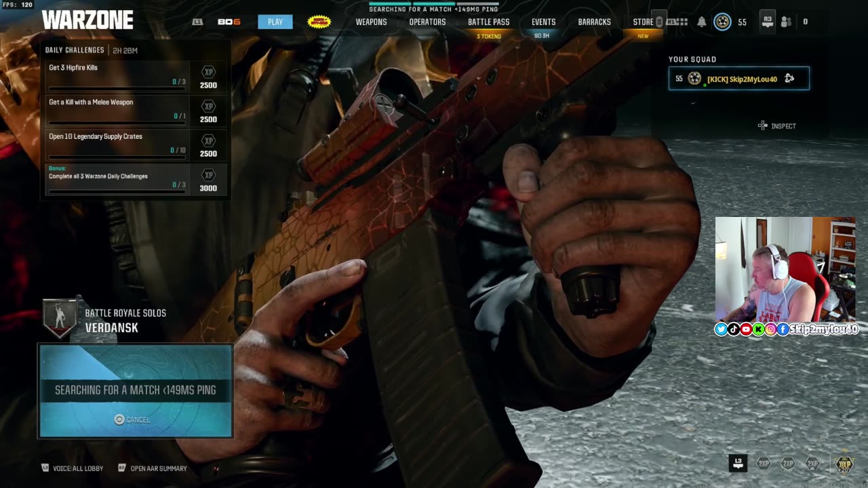Open the Store tab
The image size is (868, 488).
tap(643, 22)
